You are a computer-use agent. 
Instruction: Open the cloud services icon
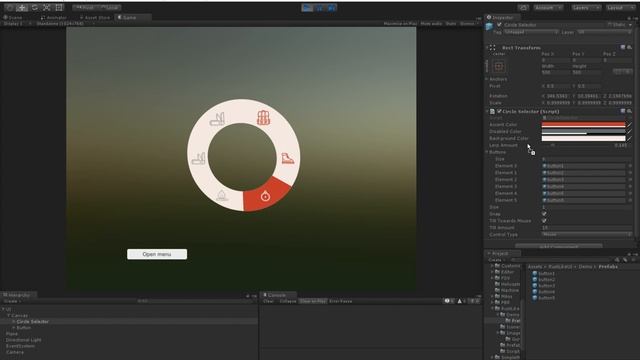pos(523,7)
